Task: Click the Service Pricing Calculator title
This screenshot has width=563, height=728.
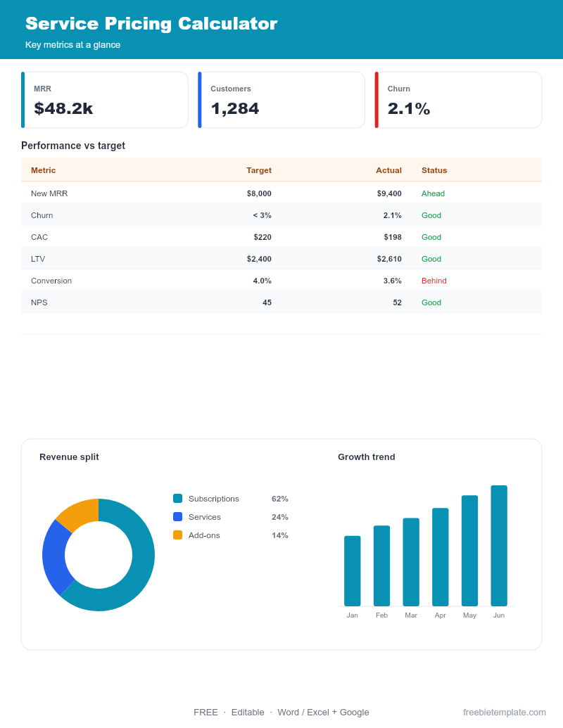Action: click(151, 23)
